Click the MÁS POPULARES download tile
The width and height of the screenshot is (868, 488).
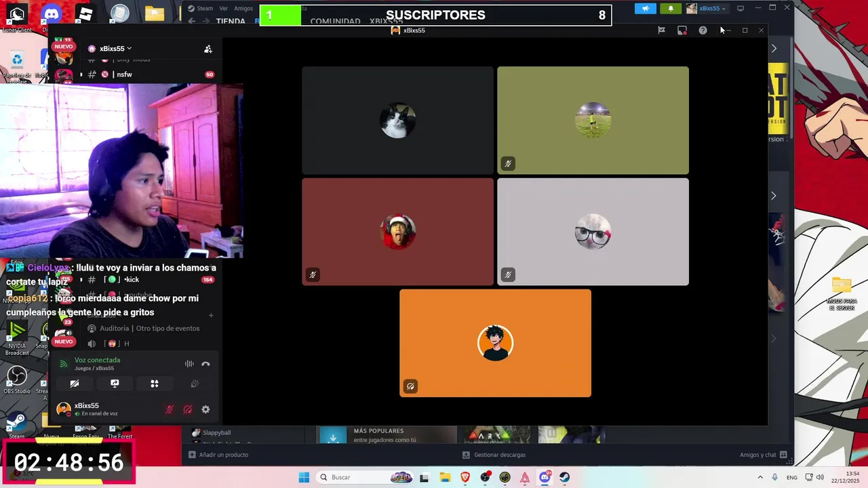tap(388, 434)
